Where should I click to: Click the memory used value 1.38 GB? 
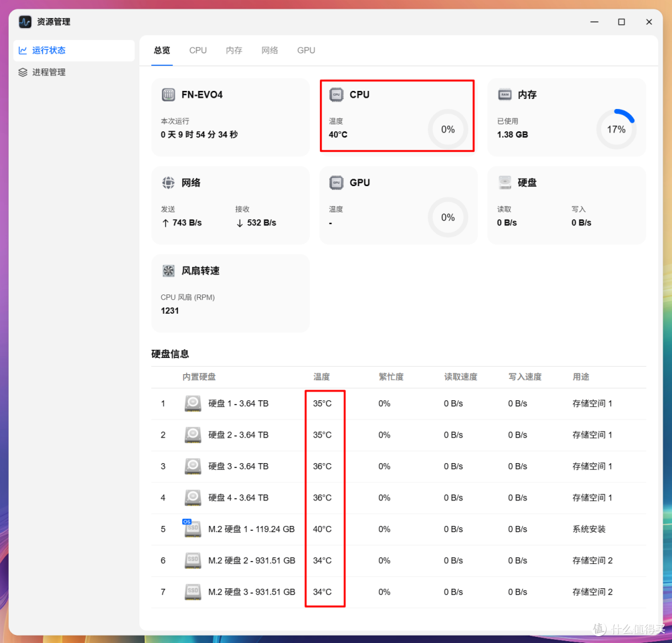pos(512,135)
